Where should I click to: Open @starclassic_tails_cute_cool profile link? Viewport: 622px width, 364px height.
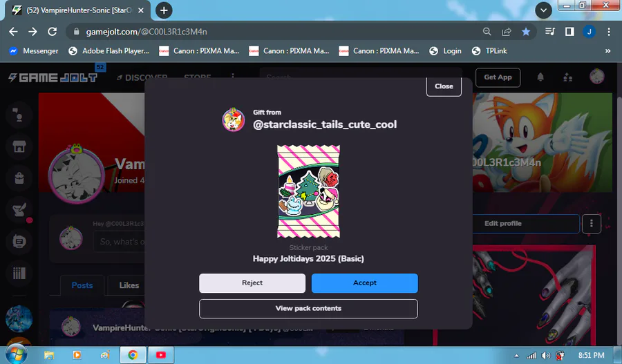(325, 124)
